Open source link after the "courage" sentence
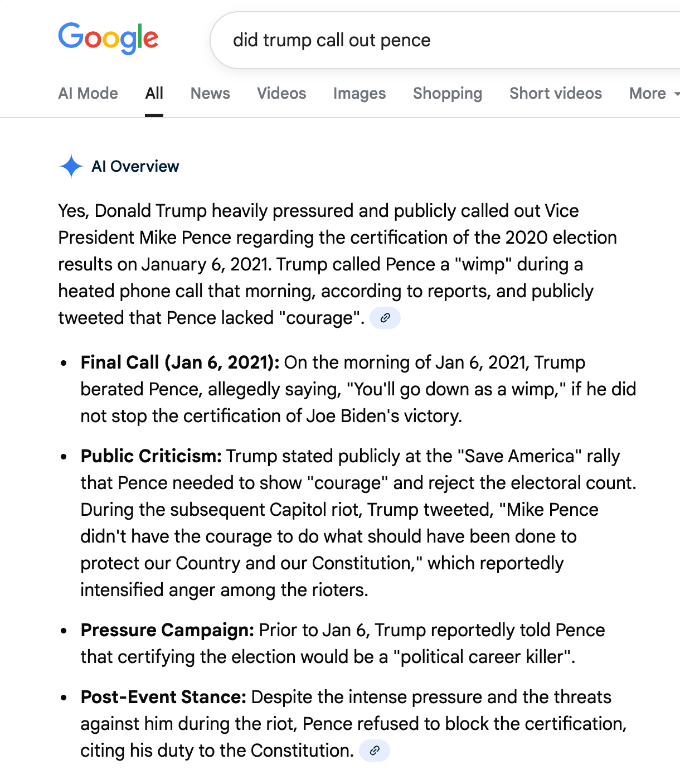The width and height of the screenshot is (680, 784). pyautogui.click(x=385, y=318)
